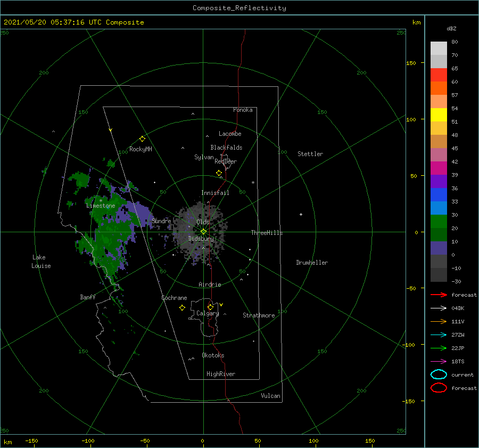This screenshot has width=479, height=448.
Task: Click the Sundre label on map
Action: 161,221
